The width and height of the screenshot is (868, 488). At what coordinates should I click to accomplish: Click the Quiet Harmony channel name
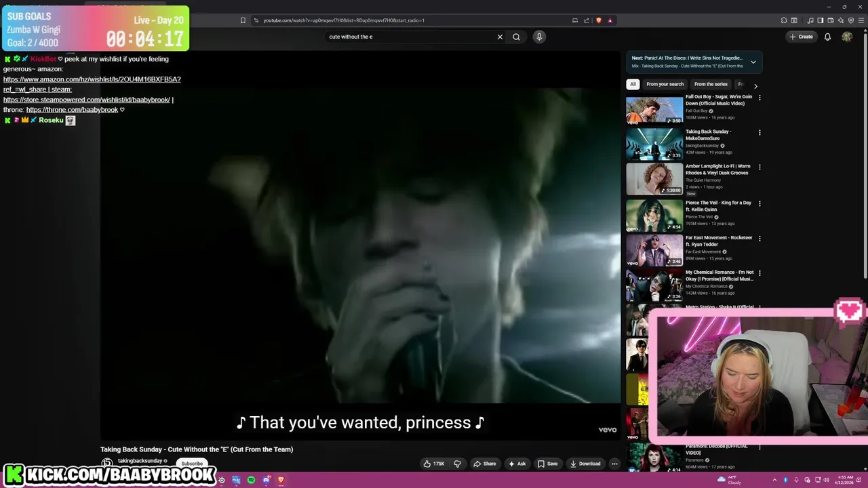click(x=703, y=180)
